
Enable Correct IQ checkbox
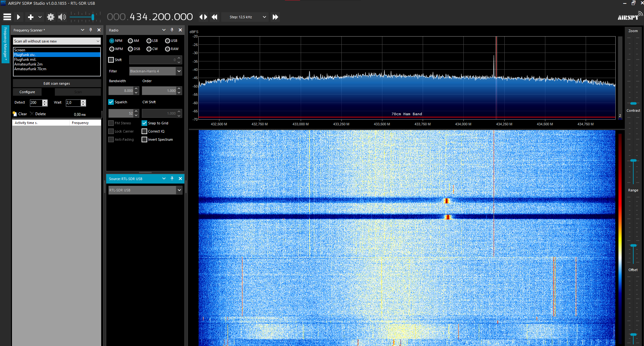coord(144,131)
